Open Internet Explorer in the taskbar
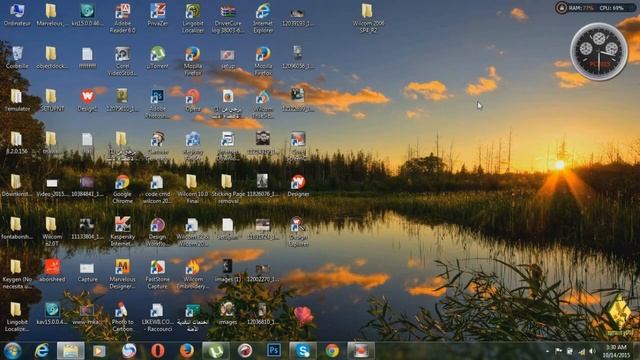Screen dimensions: 640x360 click(42, 351)
